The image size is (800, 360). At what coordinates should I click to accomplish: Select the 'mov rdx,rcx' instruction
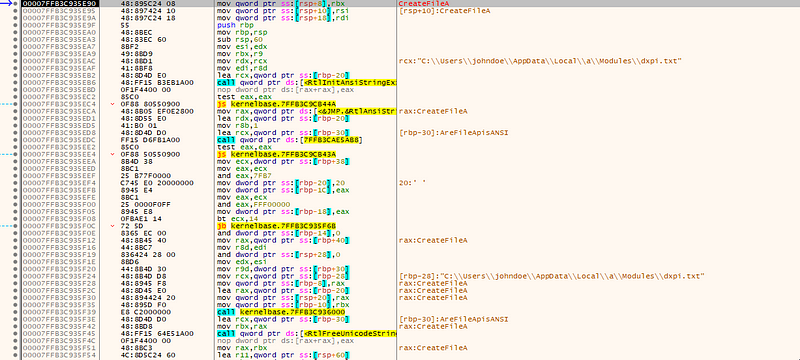click(x=238, y=61)
